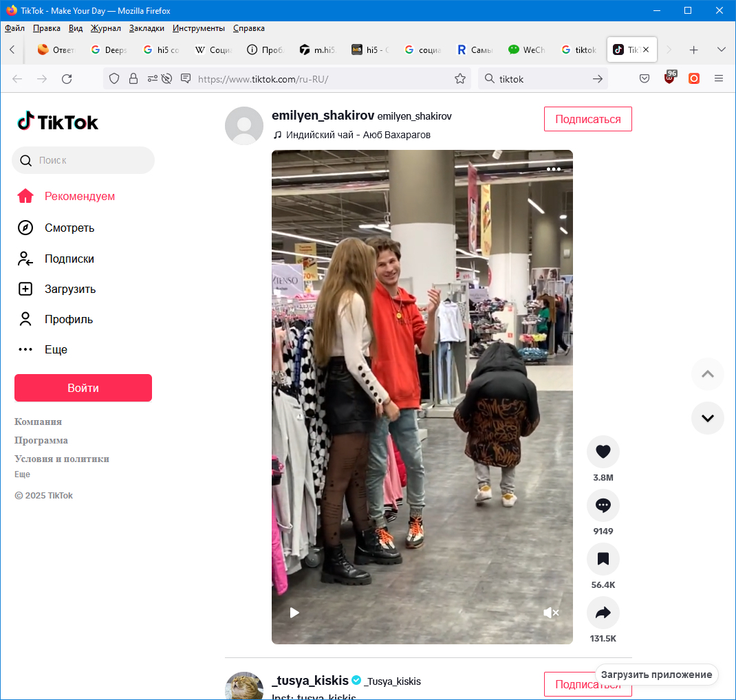736x700 pixels.
Task: Click the Поиск search field
Action: [x=83, y=160]
